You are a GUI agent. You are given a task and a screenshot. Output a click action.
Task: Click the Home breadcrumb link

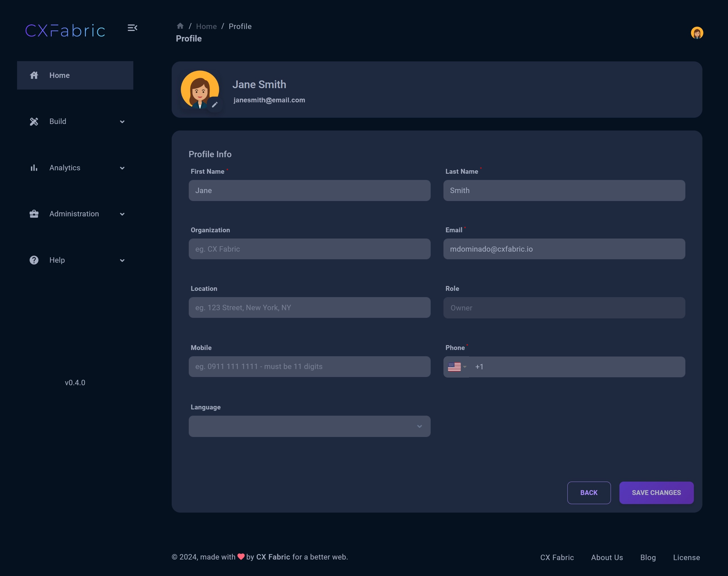coord(206,26)
